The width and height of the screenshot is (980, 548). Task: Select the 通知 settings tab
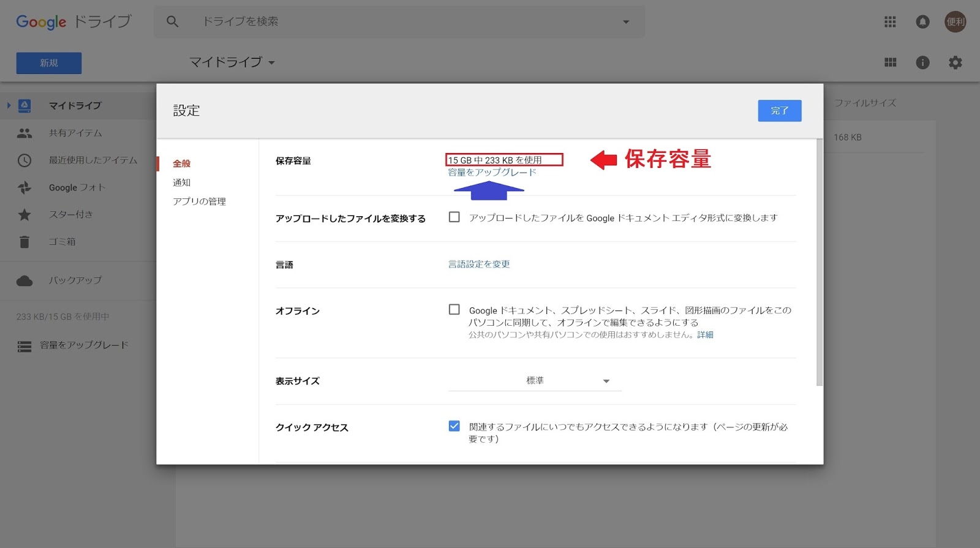pos(182,182)
